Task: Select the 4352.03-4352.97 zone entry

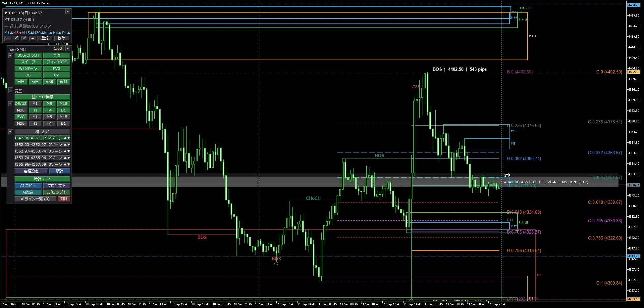Action: pos(42,145)
